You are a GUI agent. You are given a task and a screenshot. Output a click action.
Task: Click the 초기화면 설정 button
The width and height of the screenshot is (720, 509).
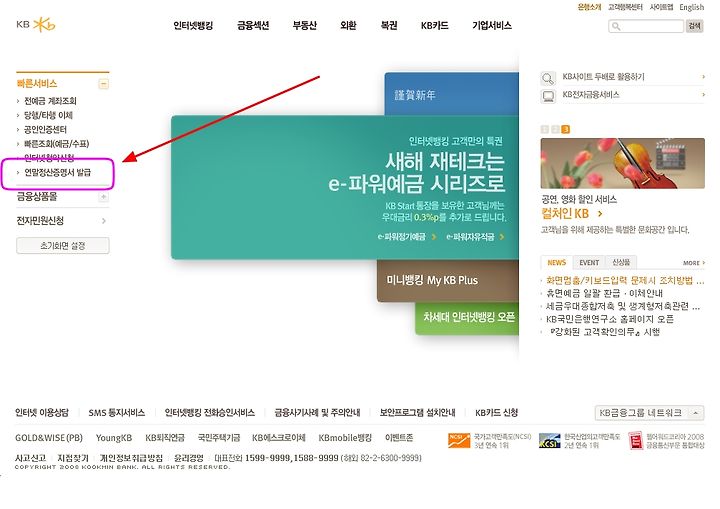[x=63, y=245]
